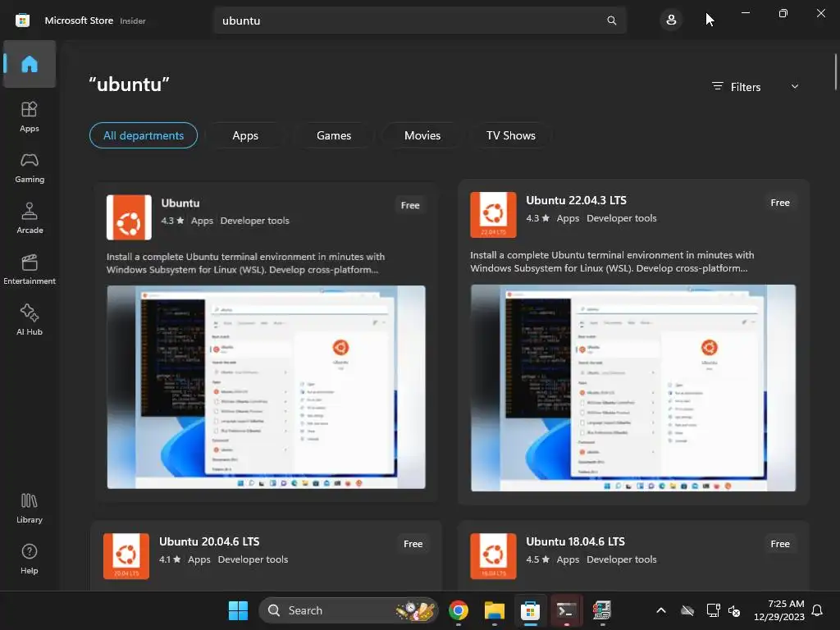The height and width of the screenshot is (630, 840).
Task: Select the Games department filter
Action: click(333, 135)
